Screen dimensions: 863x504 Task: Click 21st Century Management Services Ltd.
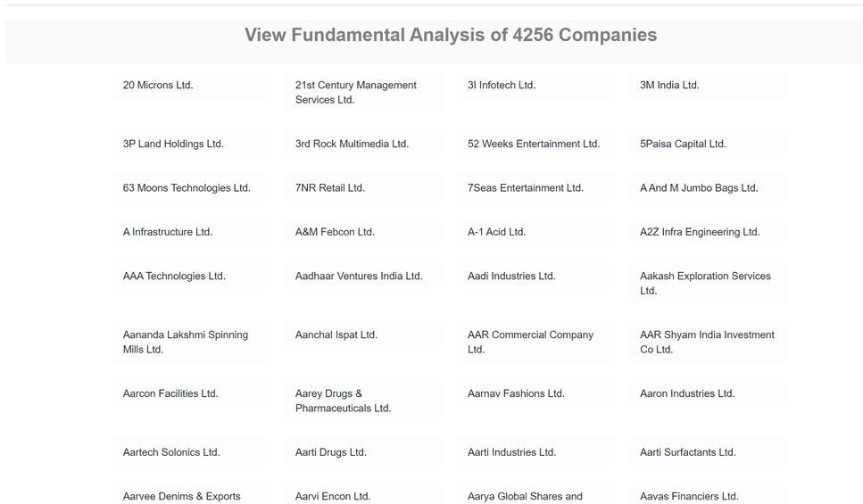(x=355, y=93)
